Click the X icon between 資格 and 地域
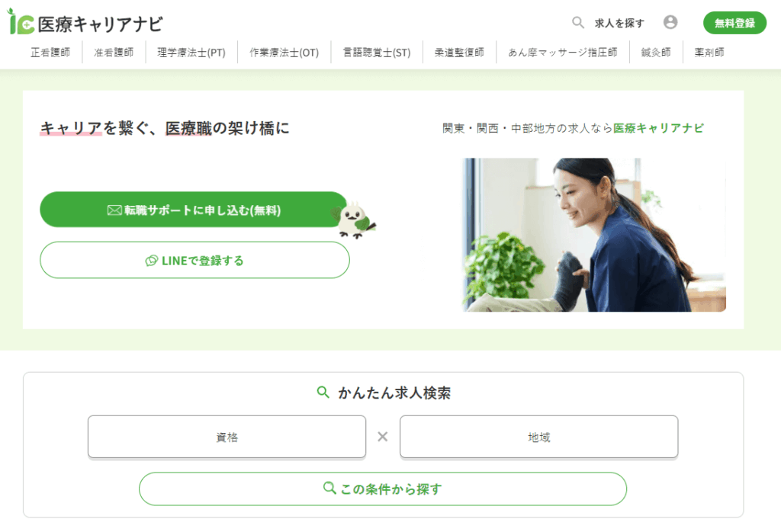The image size is (781, 532). point(383,437)
